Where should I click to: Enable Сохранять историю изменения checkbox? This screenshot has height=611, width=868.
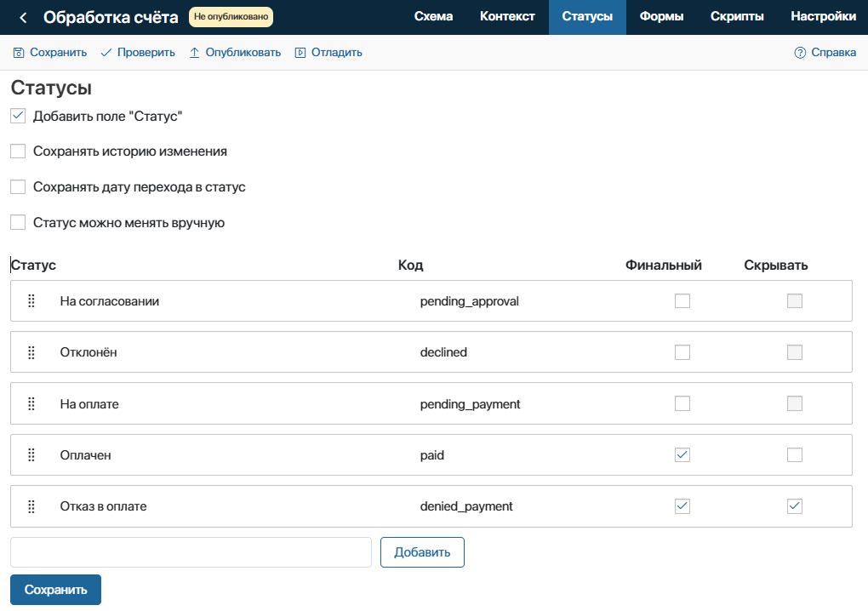pyautogui.click(x=18, y=151)
